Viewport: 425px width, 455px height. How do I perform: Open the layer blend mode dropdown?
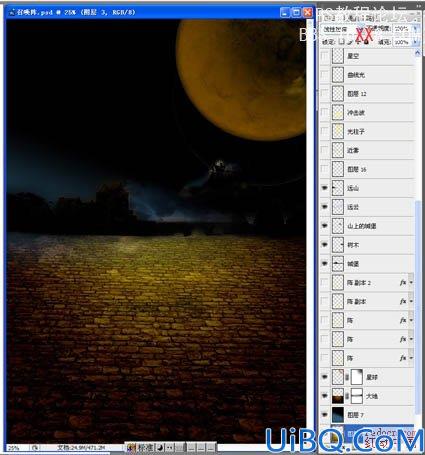tap(342, 29)
